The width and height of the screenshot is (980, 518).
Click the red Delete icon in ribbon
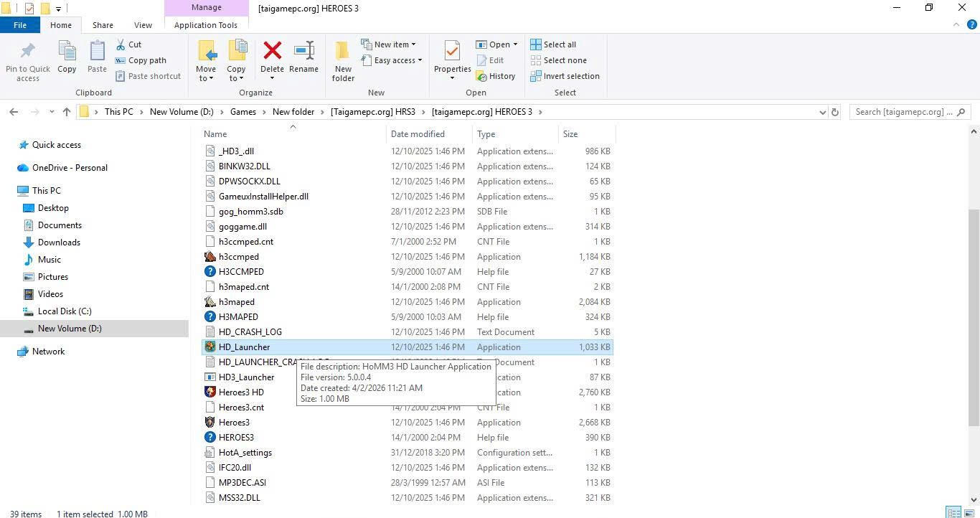(x=272, y=52)
